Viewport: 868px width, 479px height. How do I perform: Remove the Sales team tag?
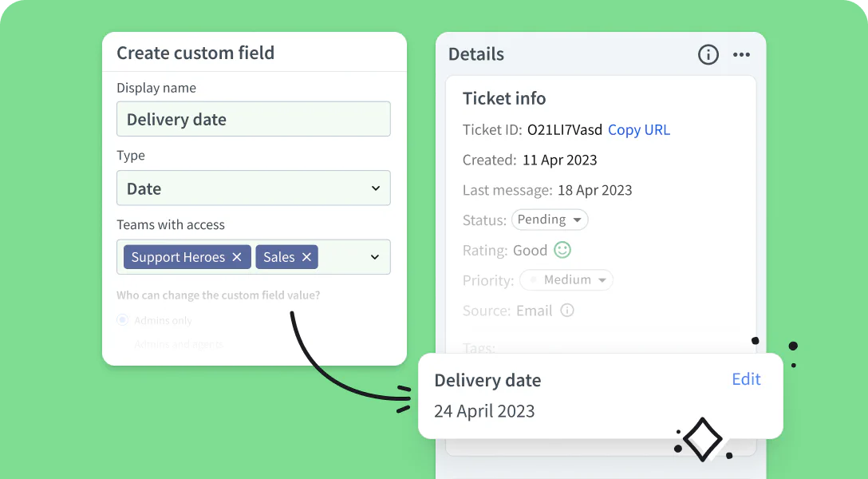(306, 257)
